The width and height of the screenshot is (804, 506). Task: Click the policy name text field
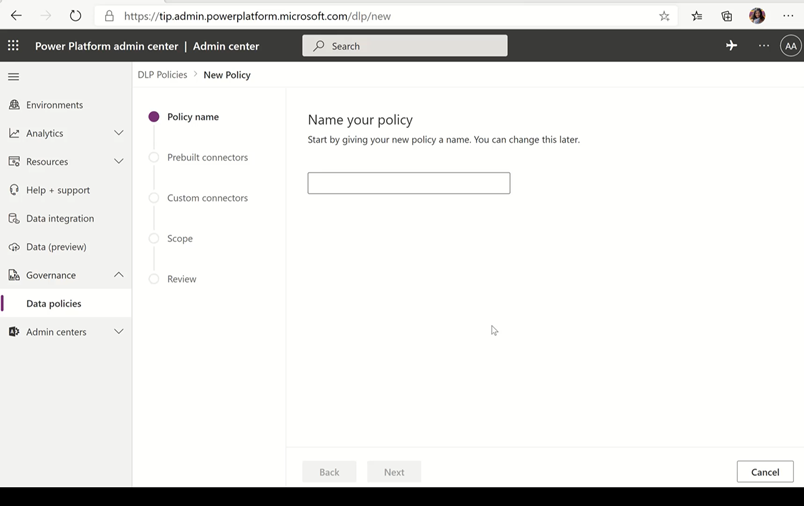point(408,183)
